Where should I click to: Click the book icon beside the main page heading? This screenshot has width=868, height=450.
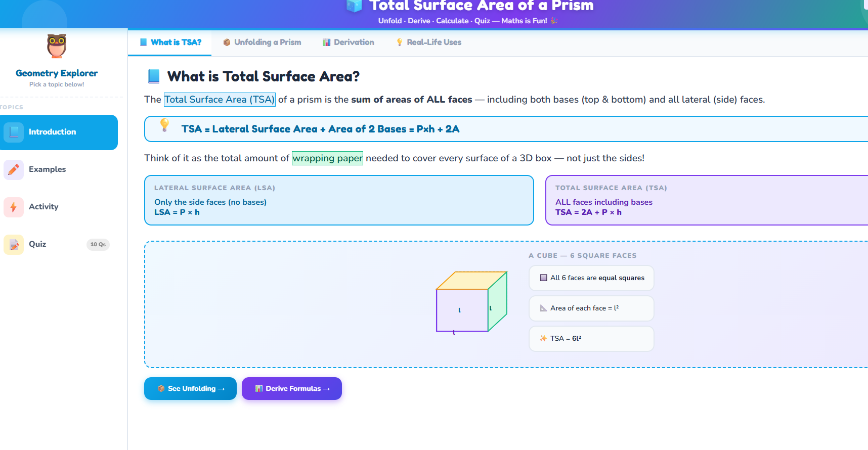coord(154,76)
